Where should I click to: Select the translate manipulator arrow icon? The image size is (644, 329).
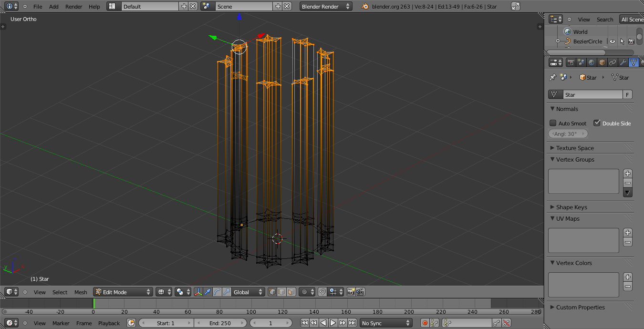pos(208,292)
